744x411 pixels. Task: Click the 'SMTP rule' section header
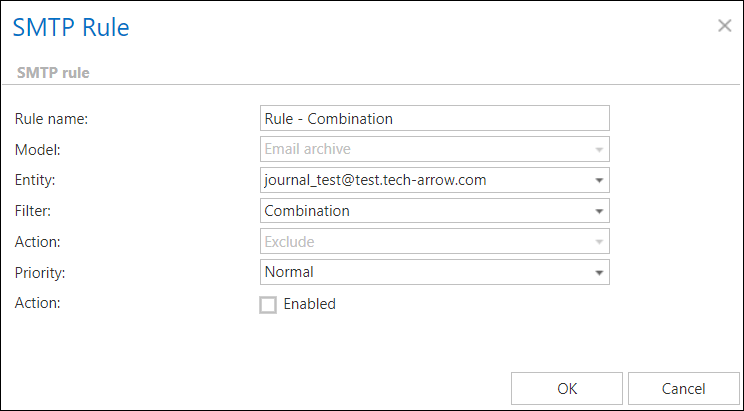coord(56,72)
